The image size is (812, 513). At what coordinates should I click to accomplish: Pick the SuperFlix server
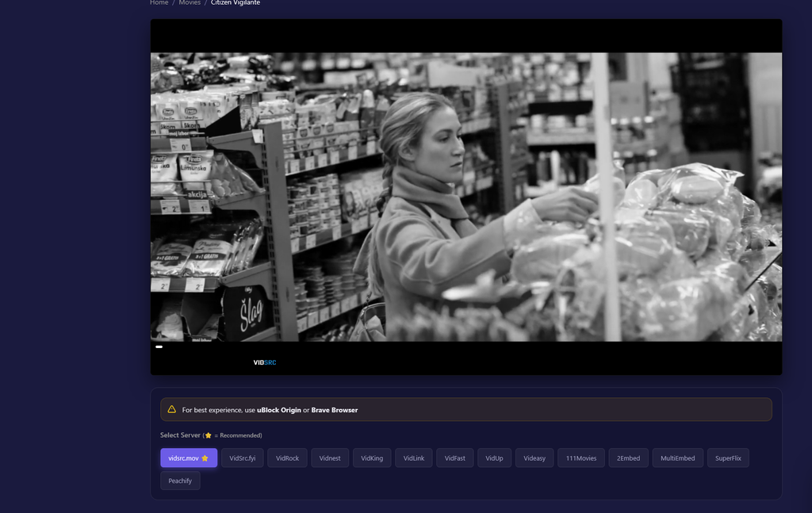(x=728, y=458)
